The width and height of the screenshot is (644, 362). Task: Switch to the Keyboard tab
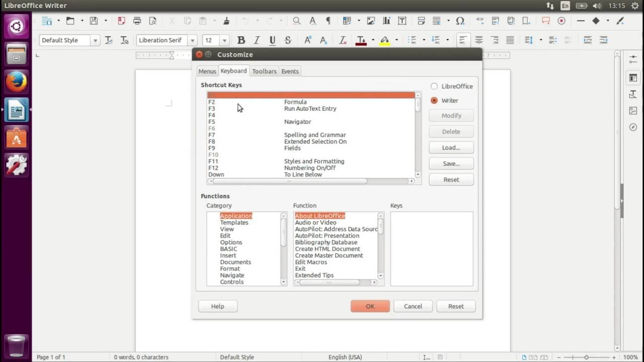click(233, 71)
